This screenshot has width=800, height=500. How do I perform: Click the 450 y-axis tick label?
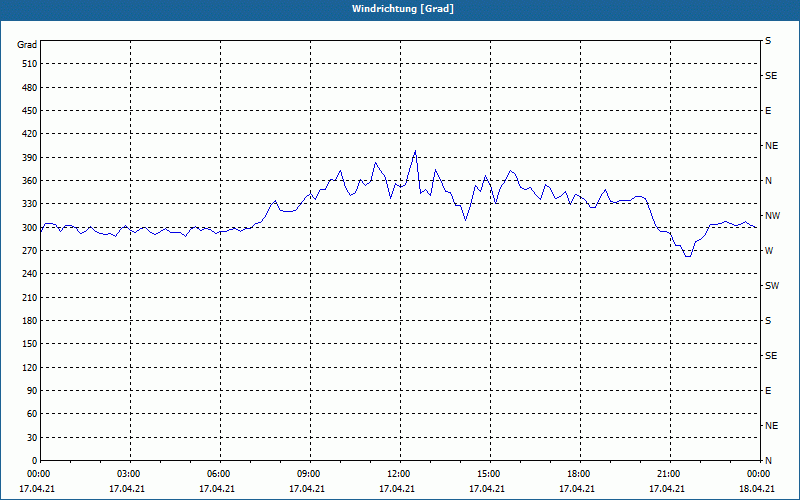point(30,111)
